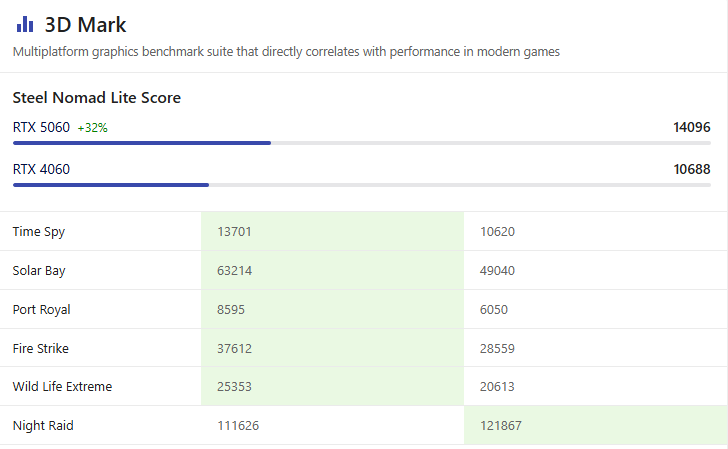Select the Solar Bay row label
This screenshot has width=728, height=449.
tap(39, 270)
